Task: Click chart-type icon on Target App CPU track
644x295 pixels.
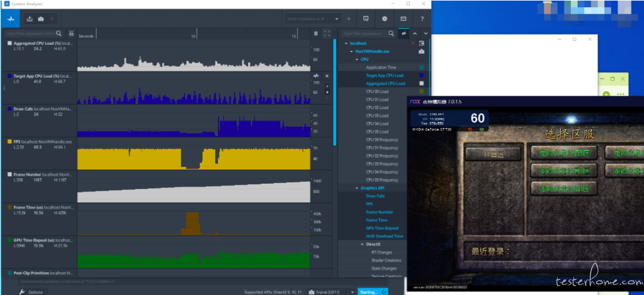Action: [x=316, y=76]
